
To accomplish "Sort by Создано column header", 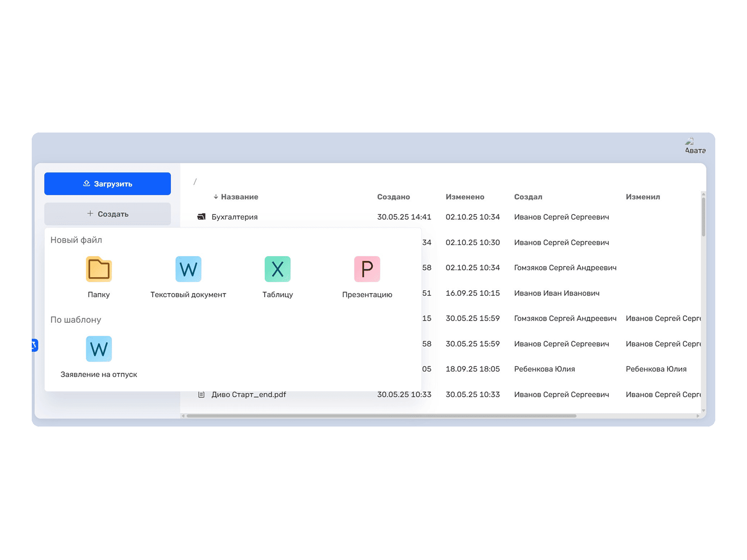I will point(393,197).
